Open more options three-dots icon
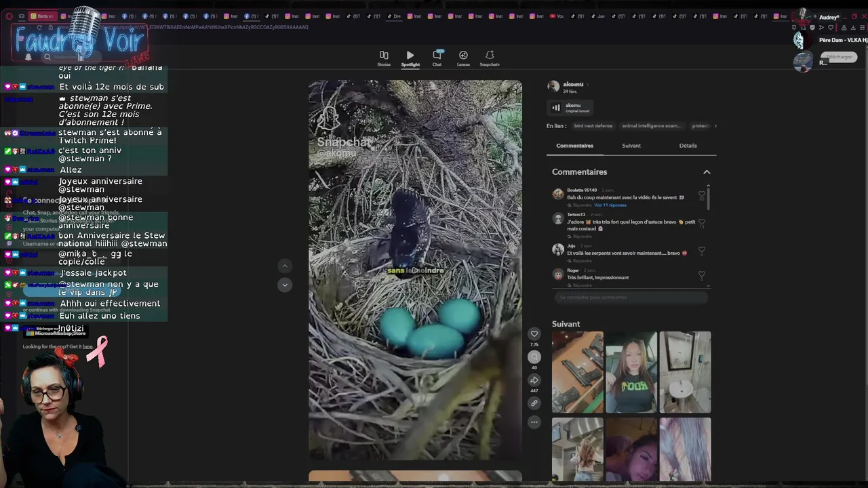 click(534, 422)
